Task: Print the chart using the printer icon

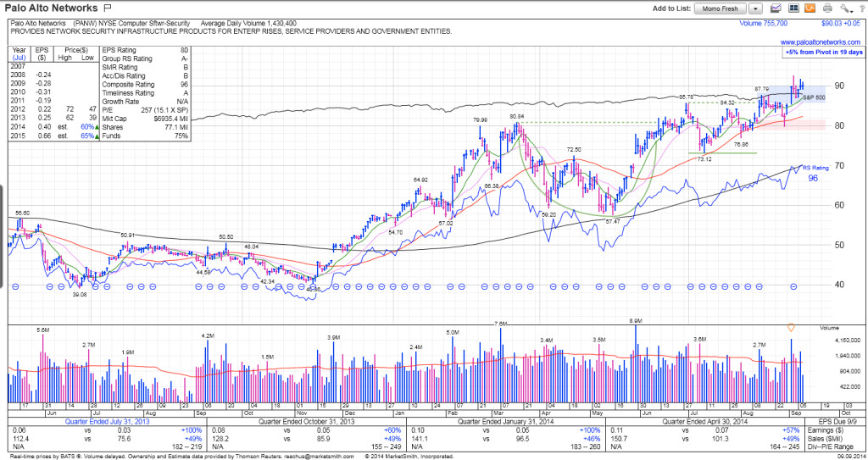Action: point(827,8)
